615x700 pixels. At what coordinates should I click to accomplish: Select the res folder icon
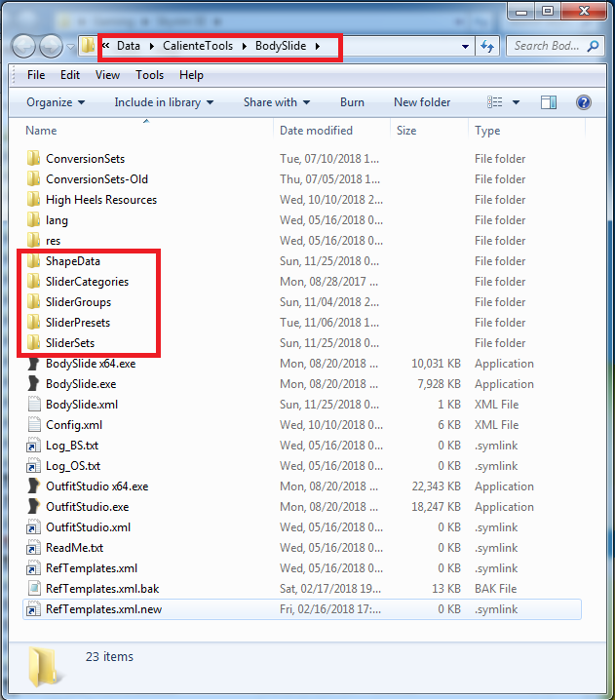click(33, 241)
